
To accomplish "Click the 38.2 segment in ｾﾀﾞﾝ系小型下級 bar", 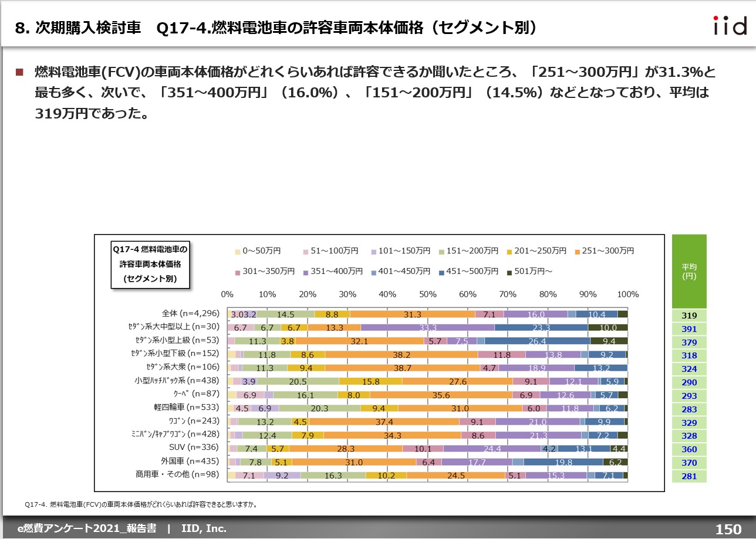I will (x=401, y=354).
